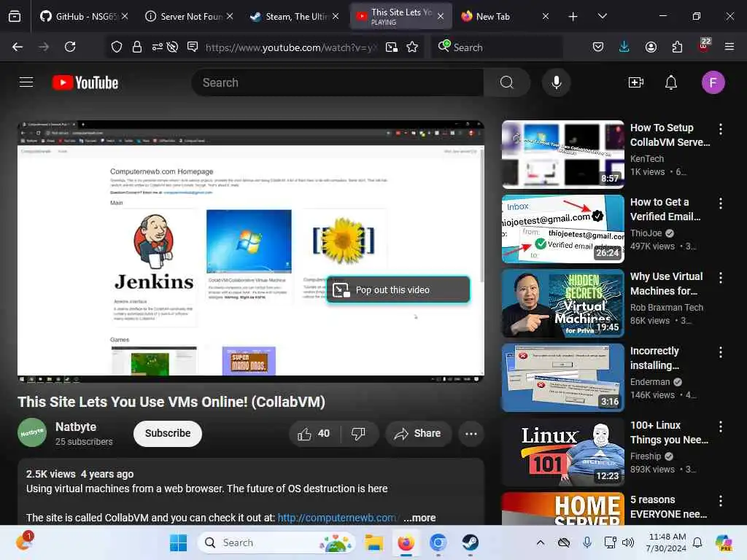Image resolution: width=747 pixels, height=560 pixels.
Task: Play the Linux 101 thumbnail
Action: (562, 452)
